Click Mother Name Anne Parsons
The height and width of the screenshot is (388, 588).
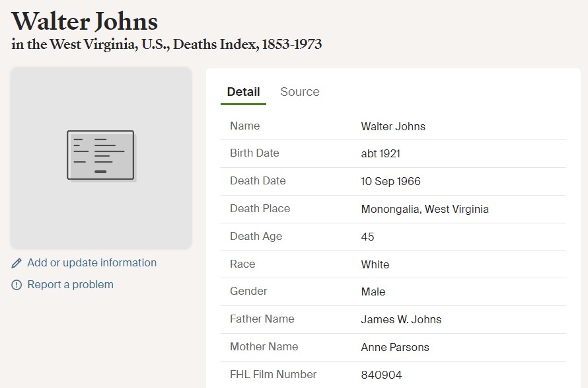[395, 347]
